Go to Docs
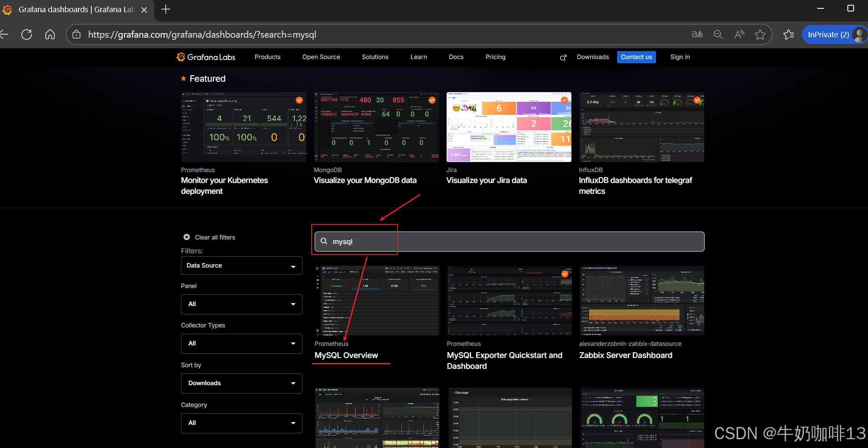 [456, 57]
